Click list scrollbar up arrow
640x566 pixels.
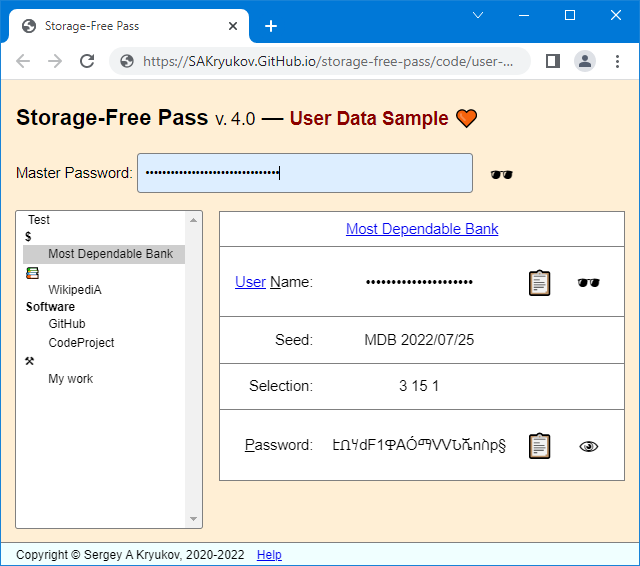(x=193, y=220)
